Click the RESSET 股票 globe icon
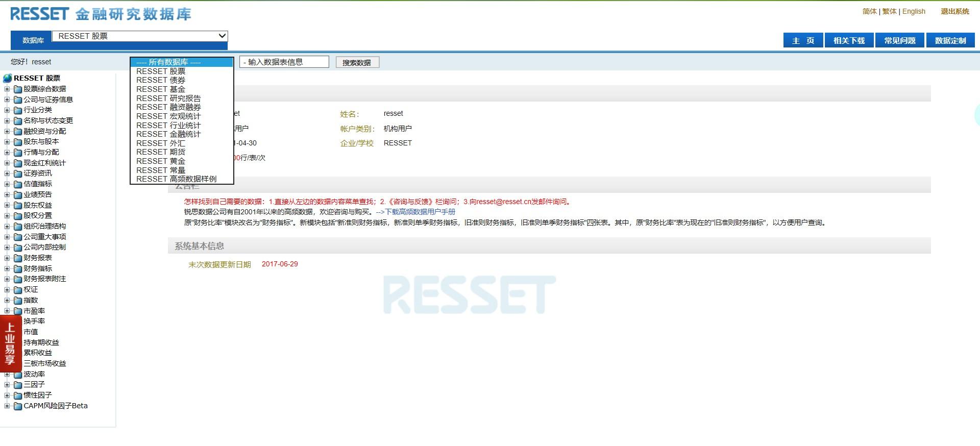Screen dimensions: 980x446 point(7,78)
